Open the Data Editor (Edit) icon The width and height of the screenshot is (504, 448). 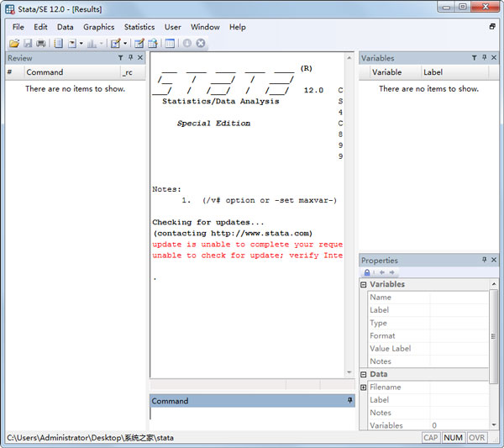point(139,43)
